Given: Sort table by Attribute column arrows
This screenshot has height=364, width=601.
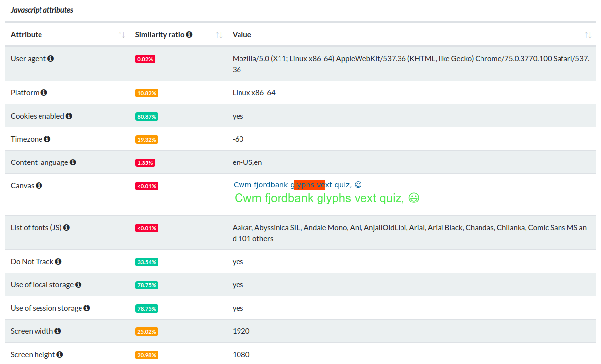Looking at the screenshot, I should tap(121, 35).
